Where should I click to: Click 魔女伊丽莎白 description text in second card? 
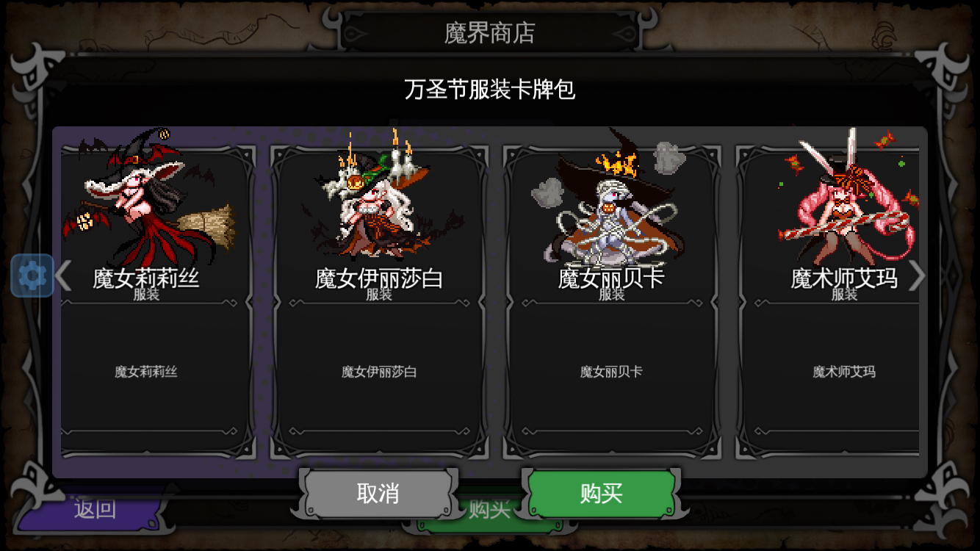(379, 372)
